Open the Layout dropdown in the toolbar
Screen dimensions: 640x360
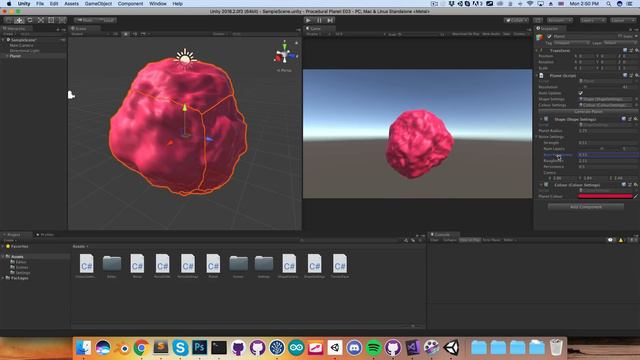pos(623,20)
